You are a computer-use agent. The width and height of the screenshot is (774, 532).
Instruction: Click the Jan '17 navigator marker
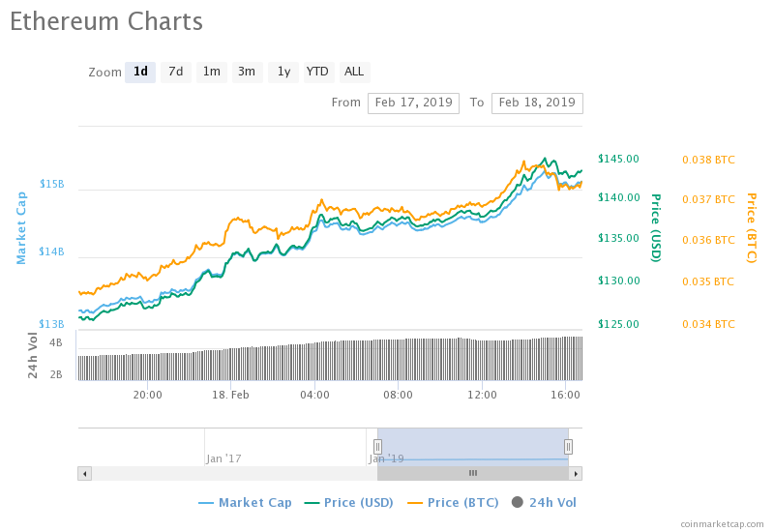click(x=223, y=458)
